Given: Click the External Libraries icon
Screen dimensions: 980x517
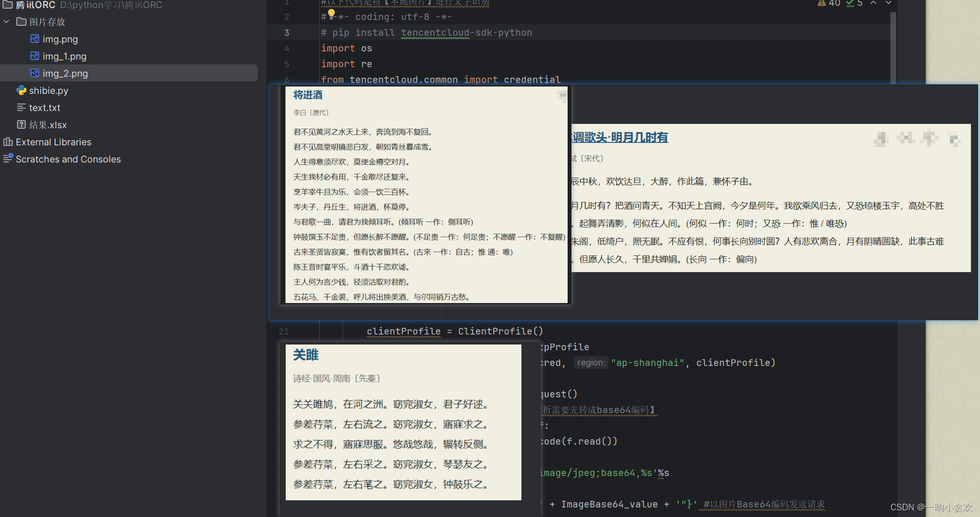Looking at the screenshot, I should pos(8,142).
